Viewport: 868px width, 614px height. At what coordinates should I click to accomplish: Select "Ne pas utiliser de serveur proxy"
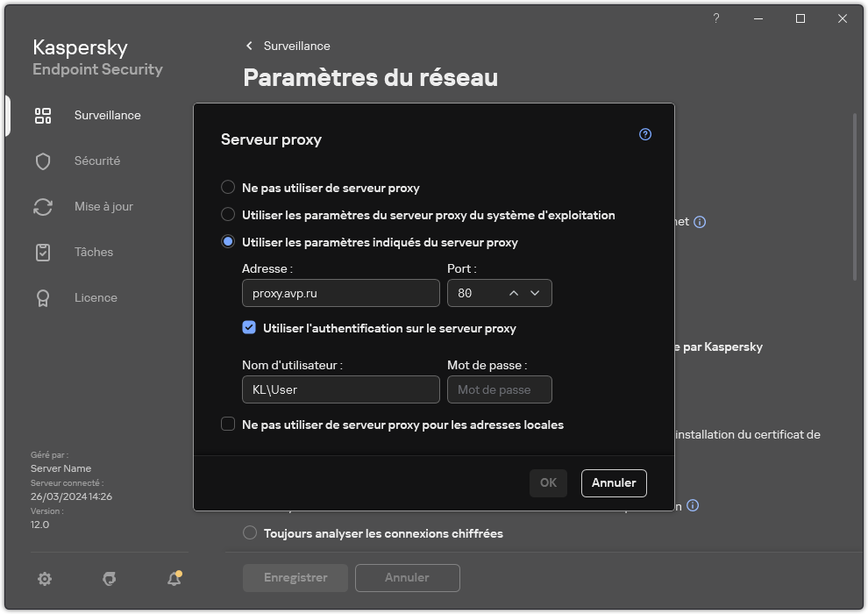tap(228, 187)
